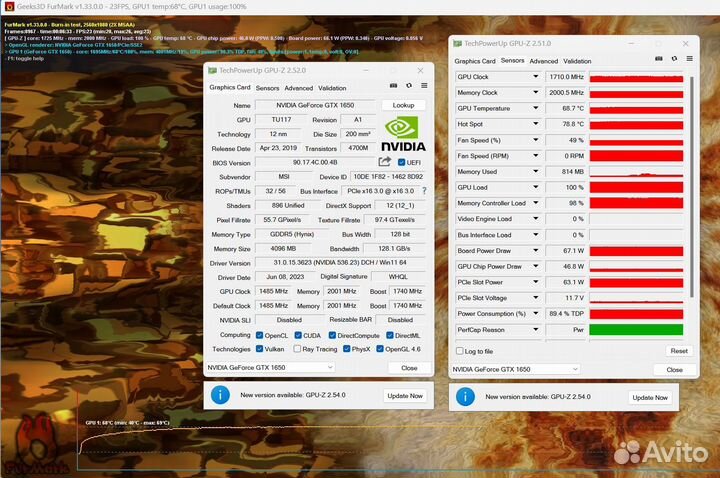
Task: Open the Memory Clock sensor dropdown
Action: [x=535, y=92]
